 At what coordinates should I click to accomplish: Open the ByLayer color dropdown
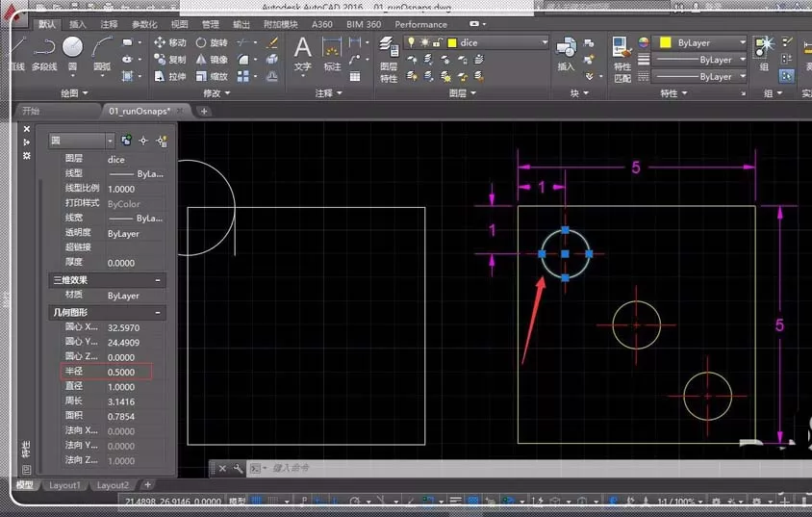[x=699, y=42]
